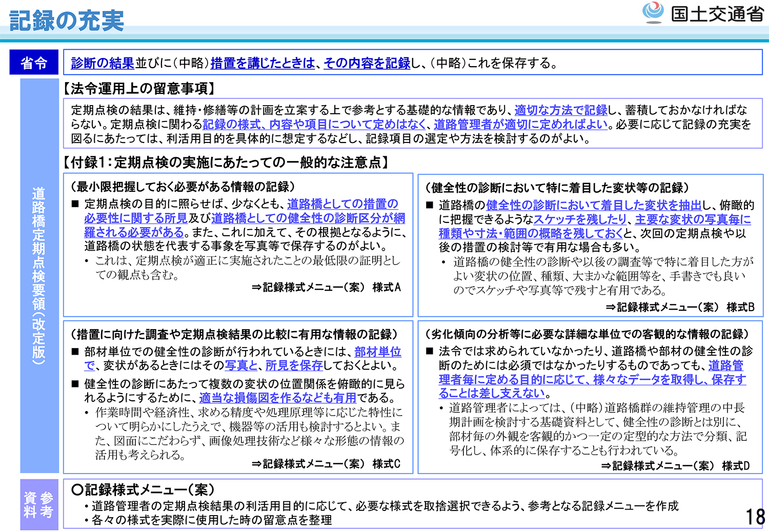Open the underlined 診断の結果 link
Image resolution: width=769 pixels, height=532 pixels.
(103, 63)
